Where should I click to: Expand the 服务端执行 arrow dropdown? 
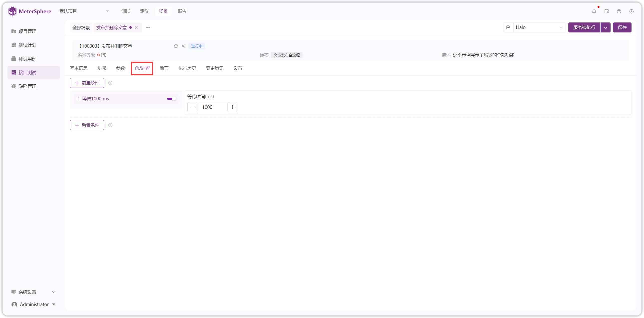click(x=606, y=27)
